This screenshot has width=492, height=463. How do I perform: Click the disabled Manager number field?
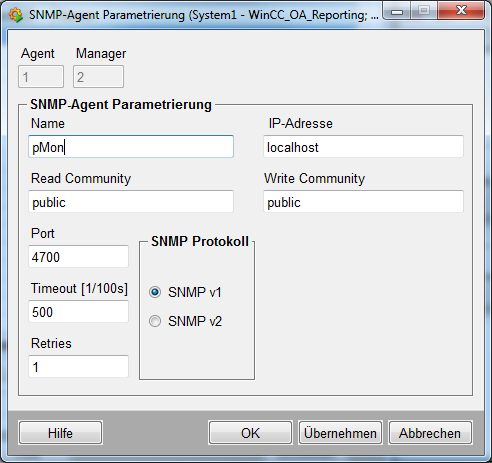point(98,77)
